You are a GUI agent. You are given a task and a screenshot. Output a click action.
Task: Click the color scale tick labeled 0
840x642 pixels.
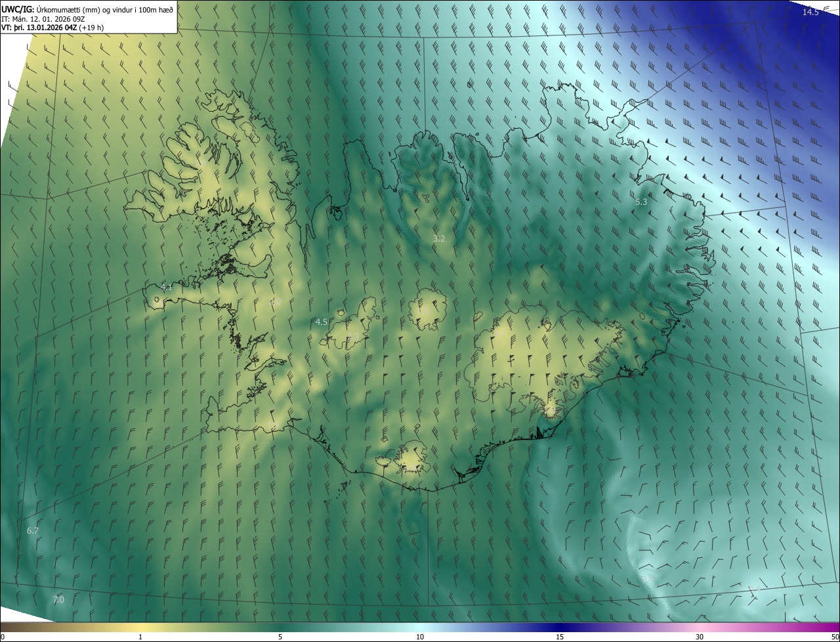pos(2,637)
